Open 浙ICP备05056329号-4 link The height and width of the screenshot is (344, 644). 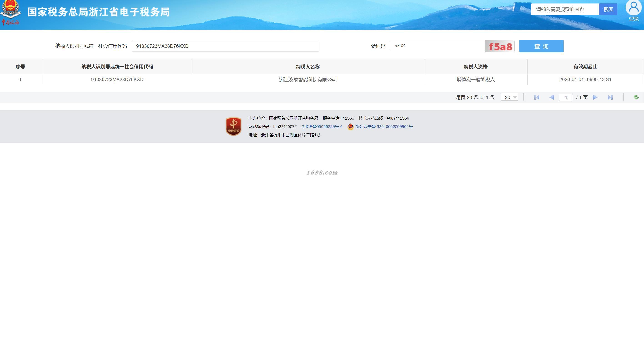[322, 127]
